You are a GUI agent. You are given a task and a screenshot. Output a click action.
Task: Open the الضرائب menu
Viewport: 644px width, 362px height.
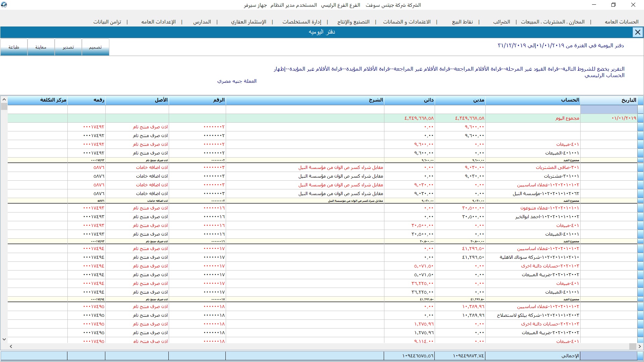501,22
